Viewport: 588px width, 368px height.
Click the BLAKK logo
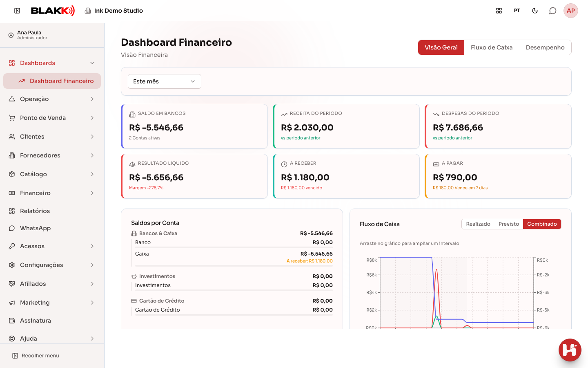(x=53, y=11)
